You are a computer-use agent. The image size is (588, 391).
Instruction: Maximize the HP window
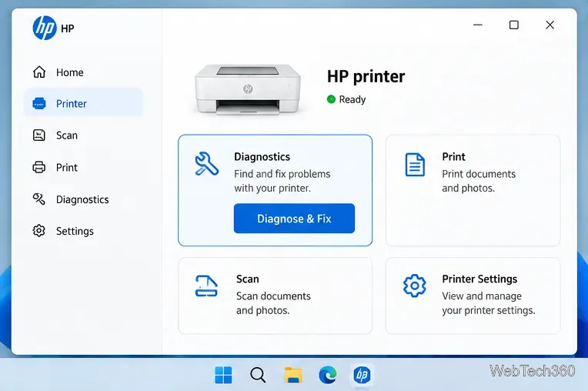coord(514,25)
